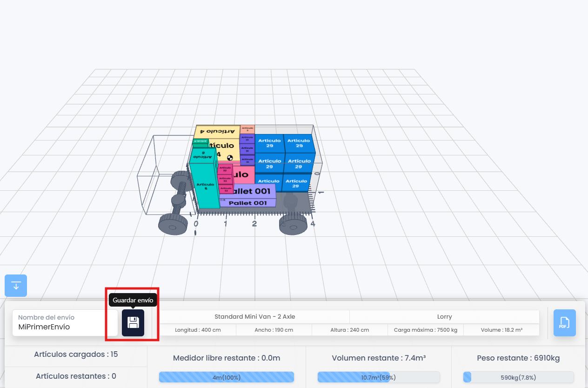Switch to the Lorry vehicle tab
The image size is (588, 388).
(444, 316)
